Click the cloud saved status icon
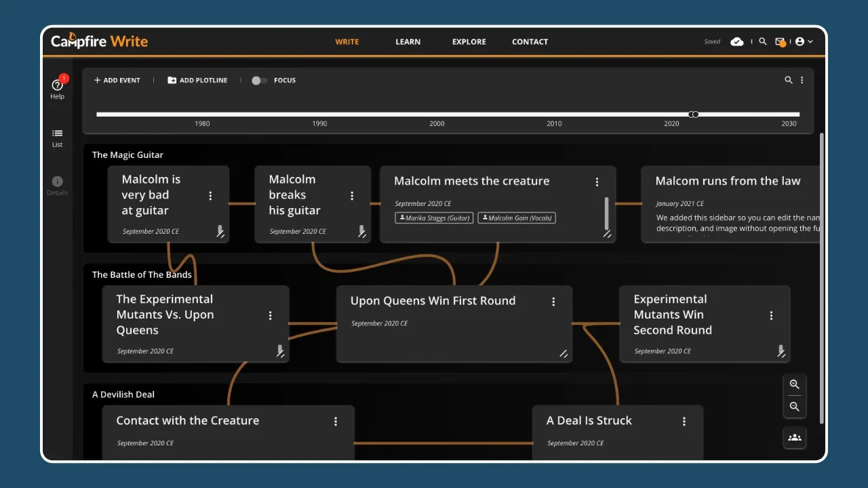The height and width of the screenshot is (488, 868). pos(736,42)
